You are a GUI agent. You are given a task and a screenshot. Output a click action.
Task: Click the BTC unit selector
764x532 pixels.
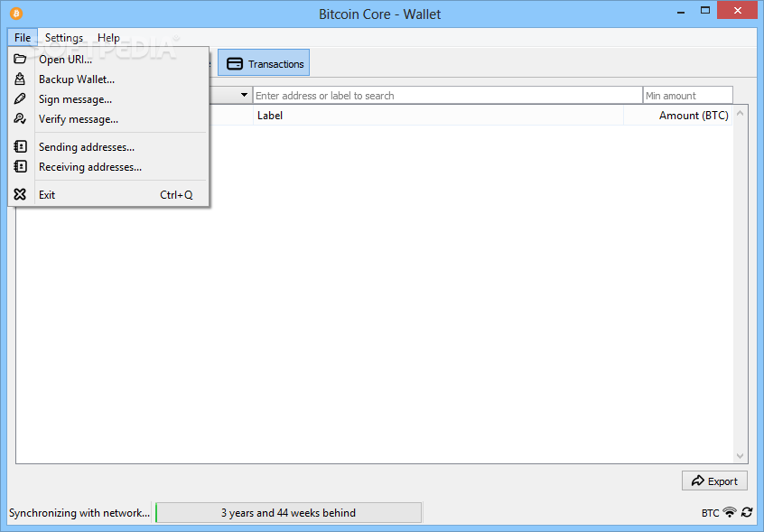(x=710, y=512)
